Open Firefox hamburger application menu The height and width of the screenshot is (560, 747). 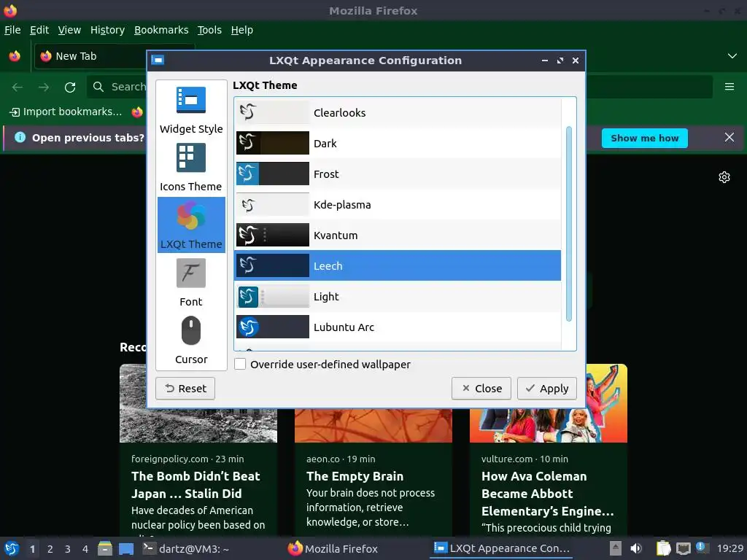pos(729,87)
